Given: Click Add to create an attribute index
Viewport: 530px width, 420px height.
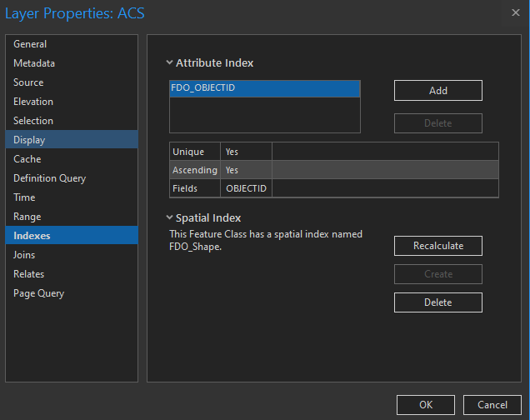Looking at the screenshot, I should 437,91.
